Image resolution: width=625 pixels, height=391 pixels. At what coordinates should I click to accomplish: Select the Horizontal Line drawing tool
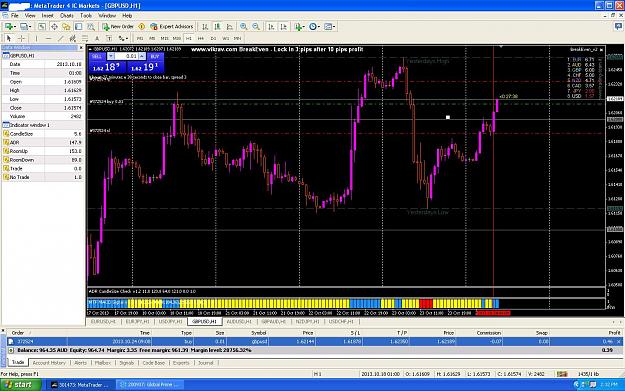tap(48, 38)
